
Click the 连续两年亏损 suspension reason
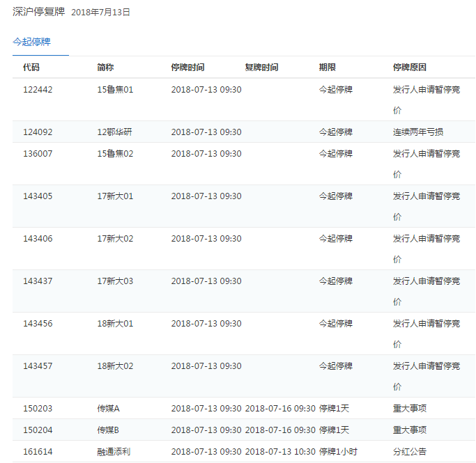[x=418, y=132]
